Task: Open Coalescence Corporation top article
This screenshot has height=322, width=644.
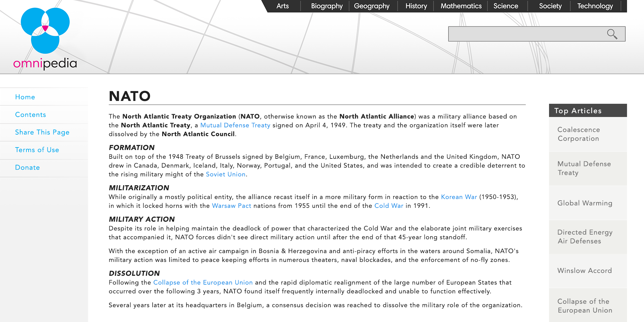Action: (x=588, y=134)
